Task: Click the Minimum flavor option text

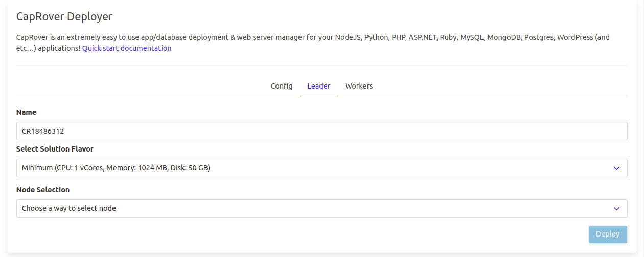Action: pyautogui.click(x=116, y=168)
